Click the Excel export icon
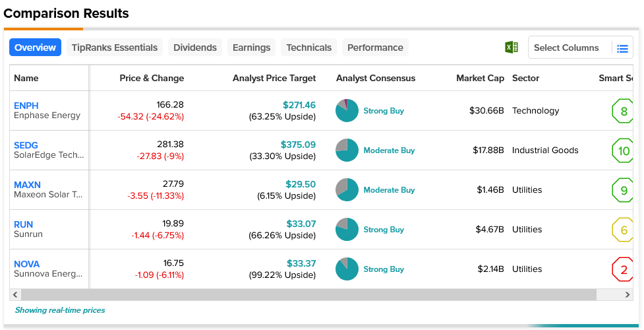Screen dimensions: 644x330 [511, 48]
